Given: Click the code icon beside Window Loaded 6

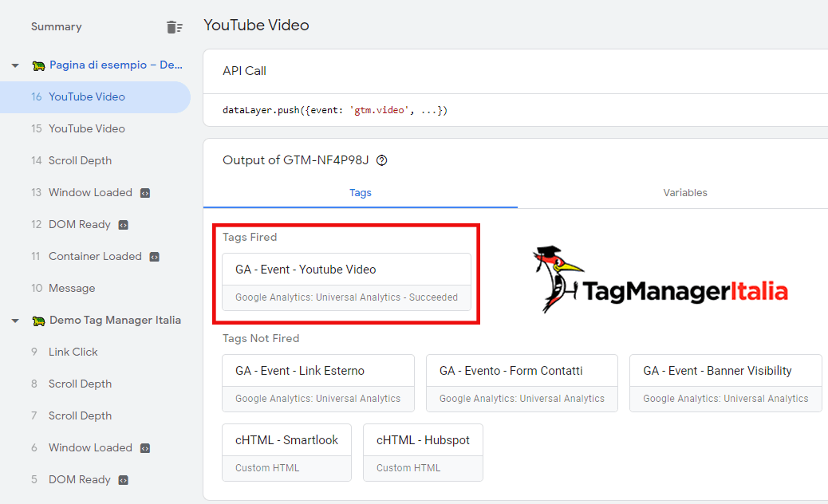Looking at the screenshot, I should pos(145,448).
